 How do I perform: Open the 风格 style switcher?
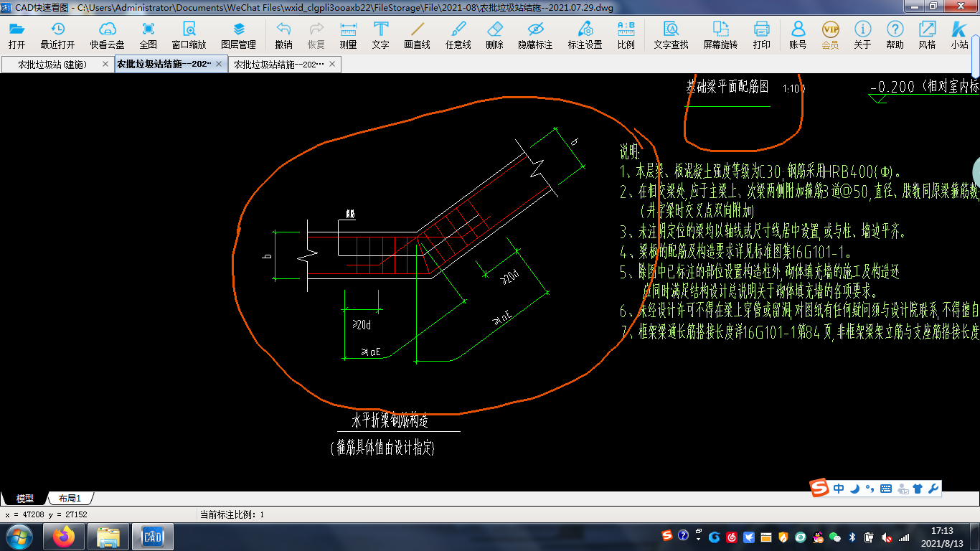pos(927,35)
